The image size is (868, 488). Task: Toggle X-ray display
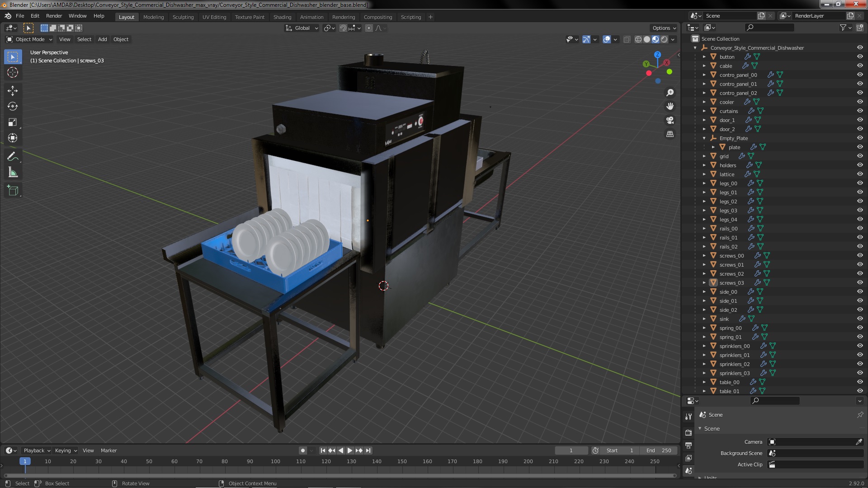click(627, 39)
